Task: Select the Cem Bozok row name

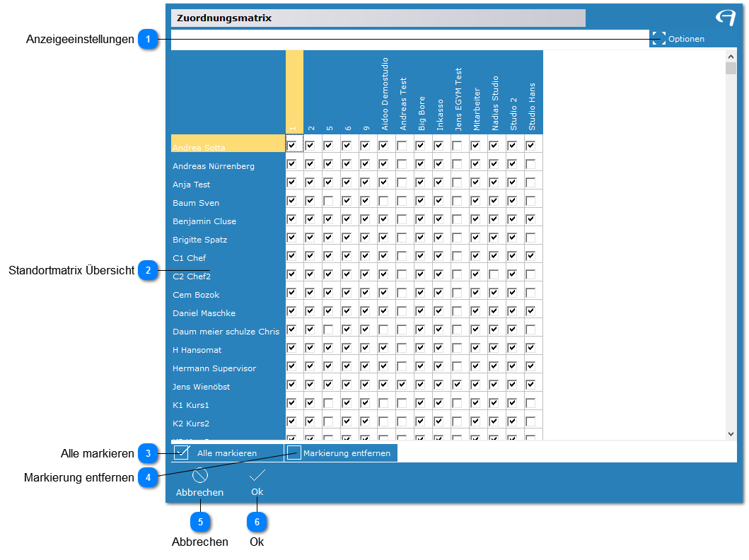Action: [x=196, y=295]
